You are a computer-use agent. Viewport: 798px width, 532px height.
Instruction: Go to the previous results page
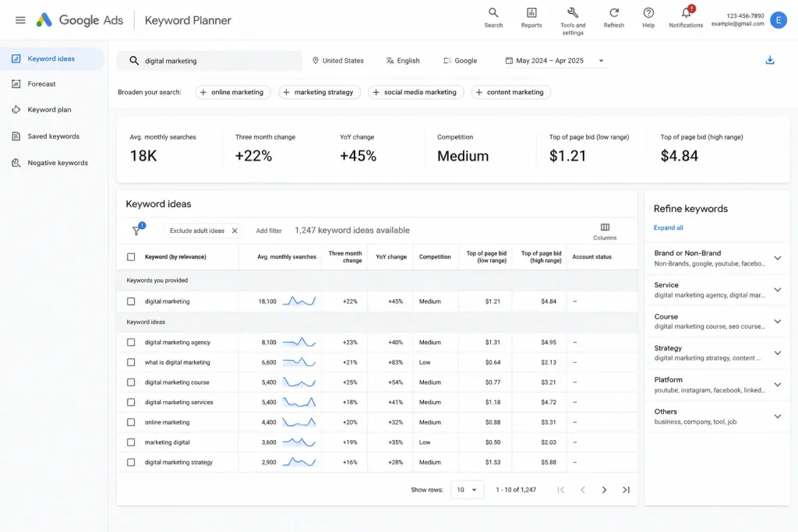click(583, 490)
